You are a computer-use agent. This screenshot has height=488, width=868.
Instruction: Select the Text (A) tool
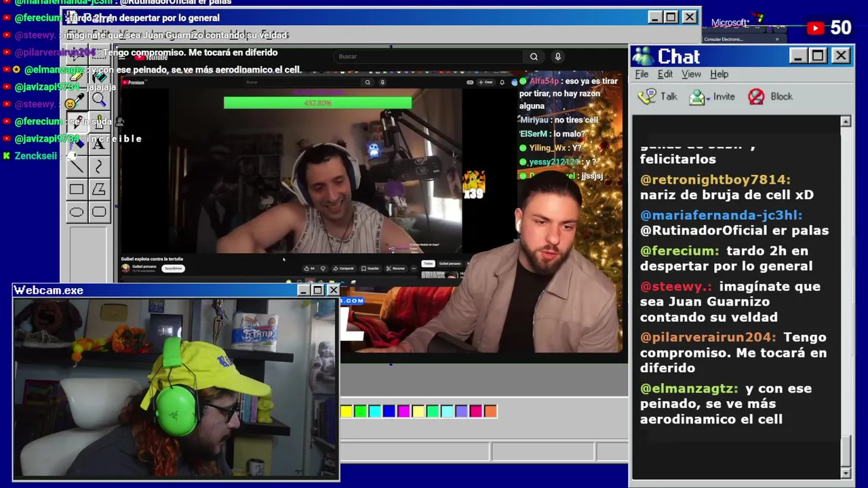click(x=99, y=144)
